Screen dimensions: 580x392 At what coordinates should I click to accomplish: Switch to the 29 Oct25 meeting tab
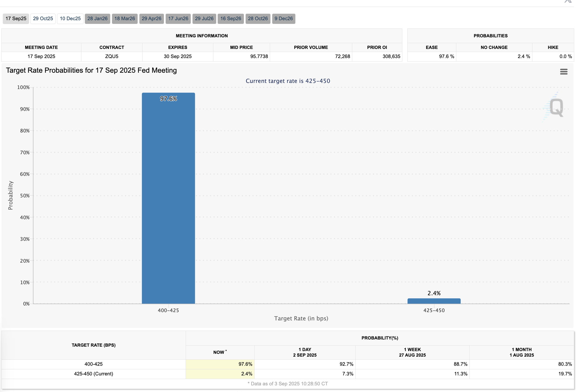click(43, 19)
